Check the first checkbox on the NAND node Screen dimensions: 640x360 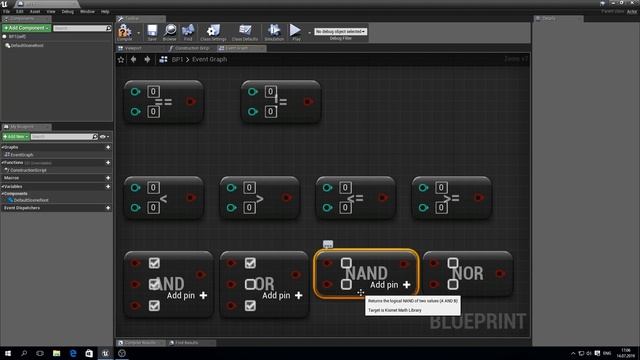[346, 263]
